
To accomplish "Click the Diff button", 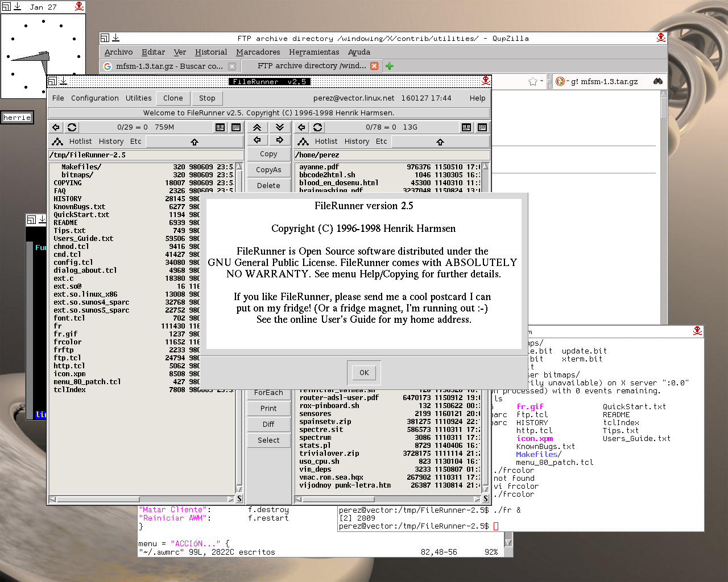I will (x=268, y=425).
